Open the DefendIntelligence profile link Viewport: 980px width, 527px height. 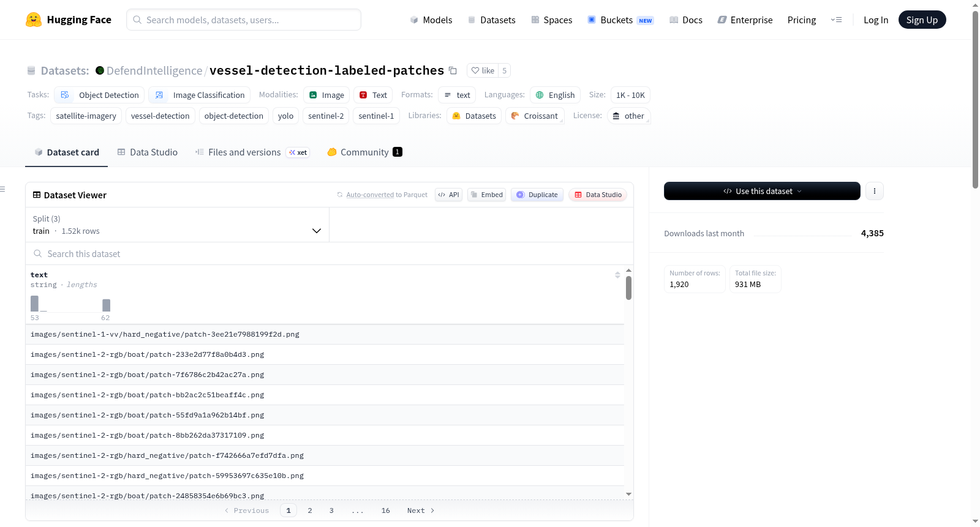[x=154, y=70]
